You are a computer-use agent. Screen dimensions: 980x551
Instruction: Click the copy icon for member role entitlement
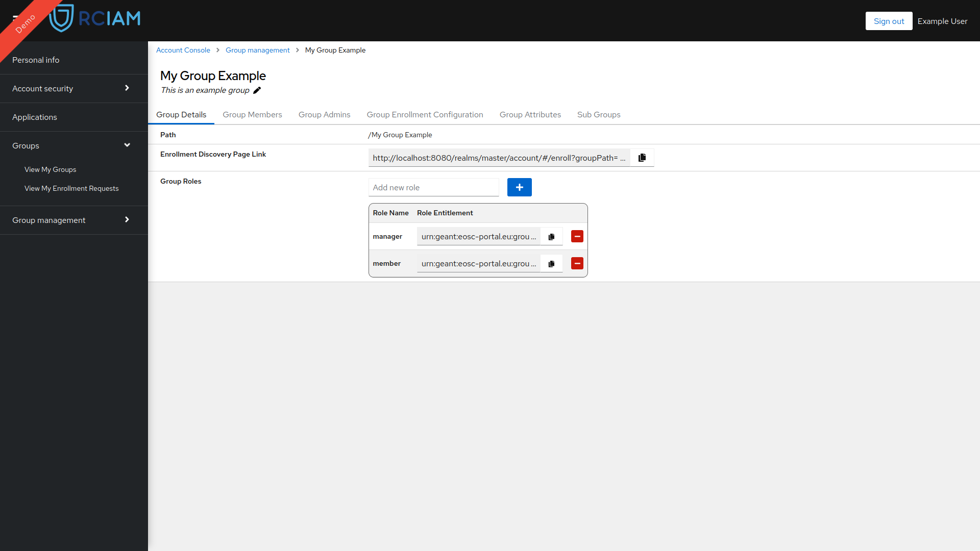551,262
